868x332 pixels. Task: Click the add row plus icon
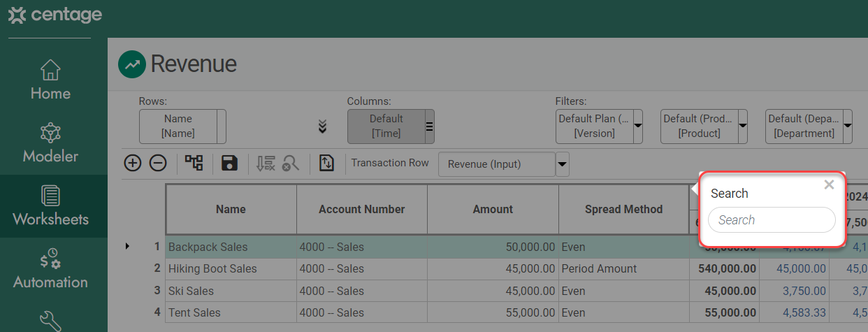[132, 164]
